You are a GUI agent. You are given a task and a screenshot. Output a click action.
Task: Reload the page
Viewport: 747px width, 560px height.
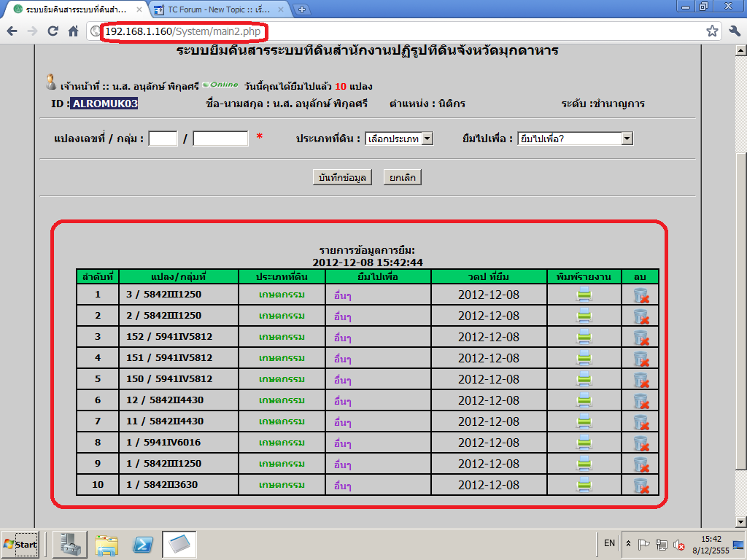coord(53,31)
